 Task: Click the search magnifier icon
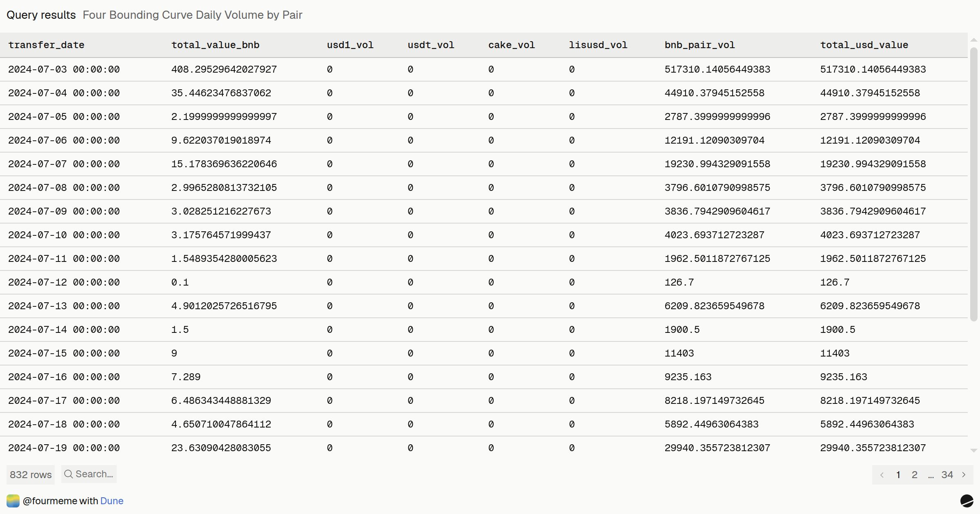69,474
